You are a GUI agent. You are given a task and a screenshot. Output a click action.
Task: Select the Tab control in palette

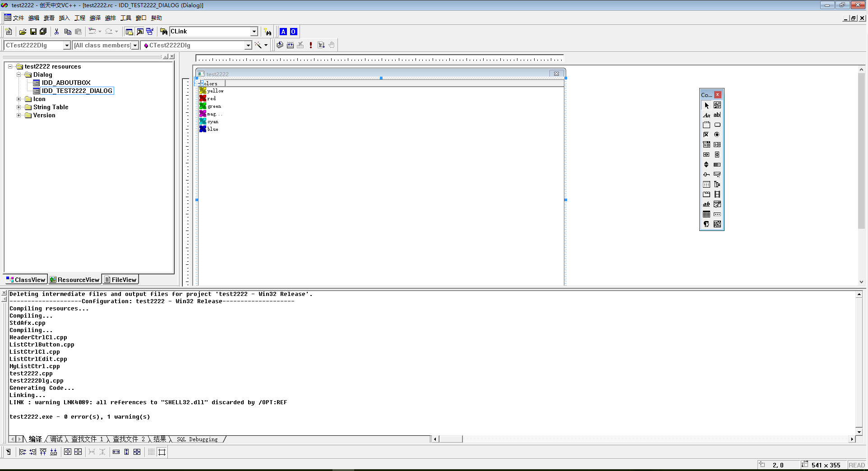[x=706, y=194]
